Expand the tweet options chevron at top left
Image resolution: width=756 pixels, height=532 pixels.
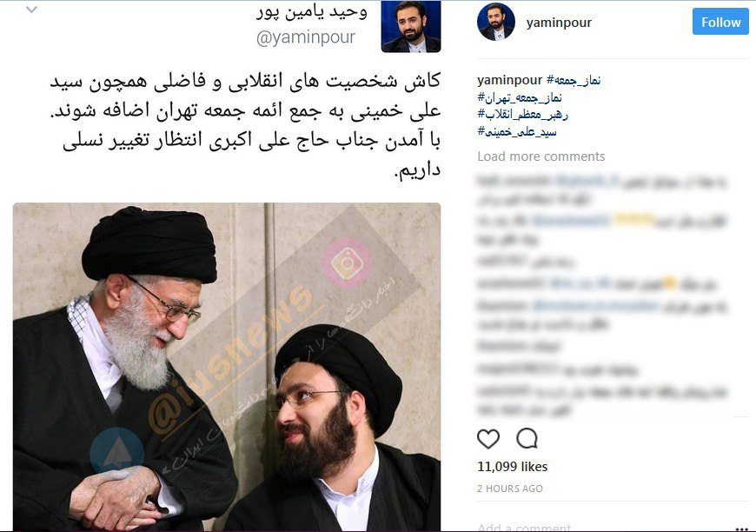pos(31,10)
